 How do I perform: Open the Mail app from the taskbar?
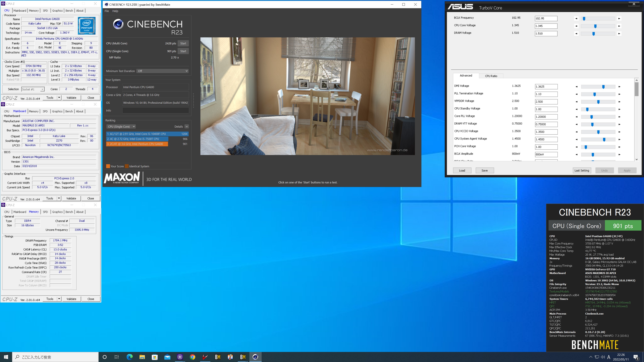pyautogui.click(x=167, y=357)
